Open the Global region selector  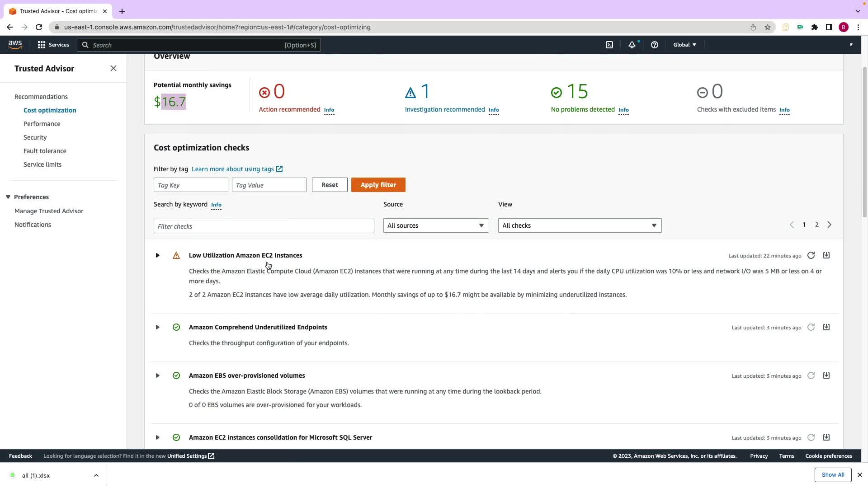[684, 45]
